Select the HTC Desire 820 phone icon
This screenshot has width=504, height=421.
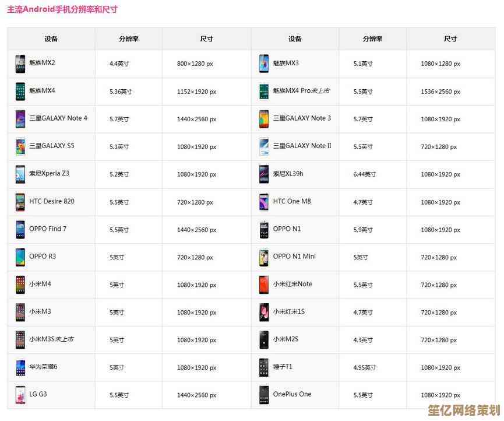(20, 202)
